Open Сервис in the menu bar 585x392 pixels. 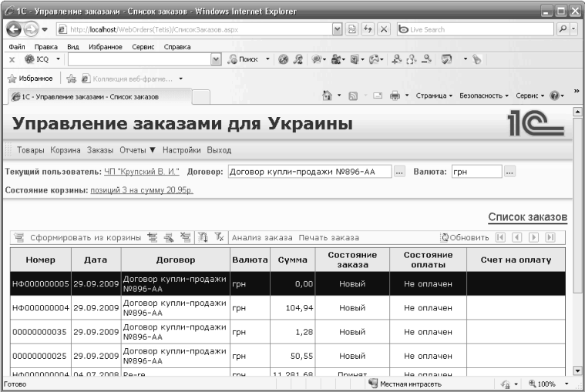pyautogui.click(x=143, y=47)
